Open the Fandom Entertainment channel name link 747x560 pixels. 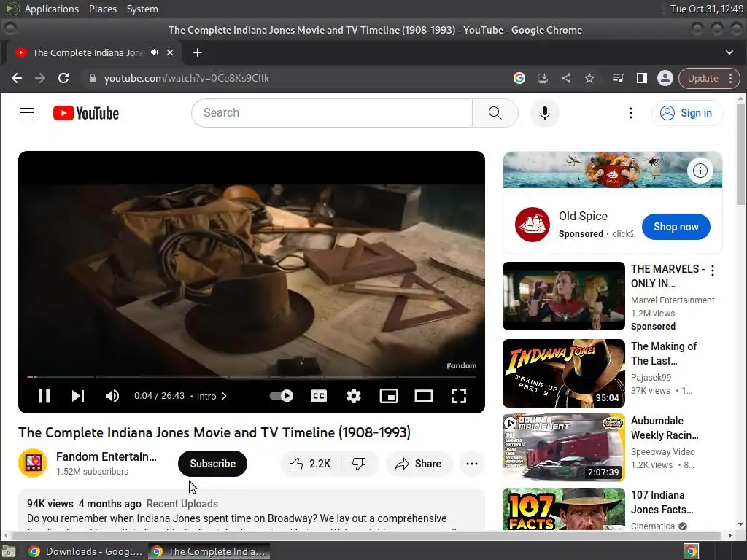click(107, 456)
